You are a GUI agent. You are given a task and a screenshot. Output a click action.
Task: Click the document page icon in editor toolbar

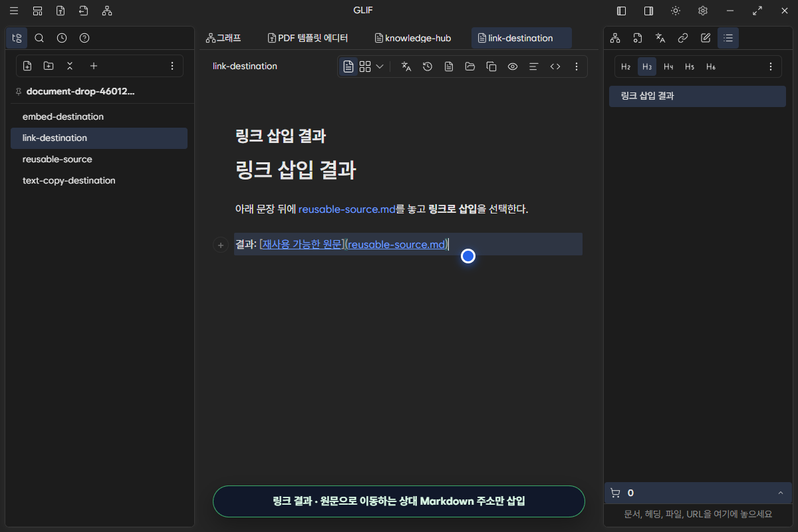449,66
